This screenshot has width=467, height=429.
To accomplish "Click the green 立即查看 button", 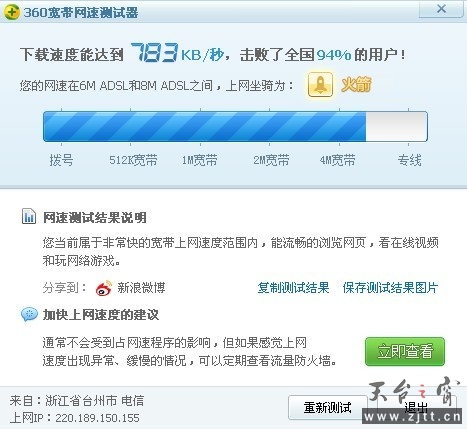I will click(x=405, y=352).
